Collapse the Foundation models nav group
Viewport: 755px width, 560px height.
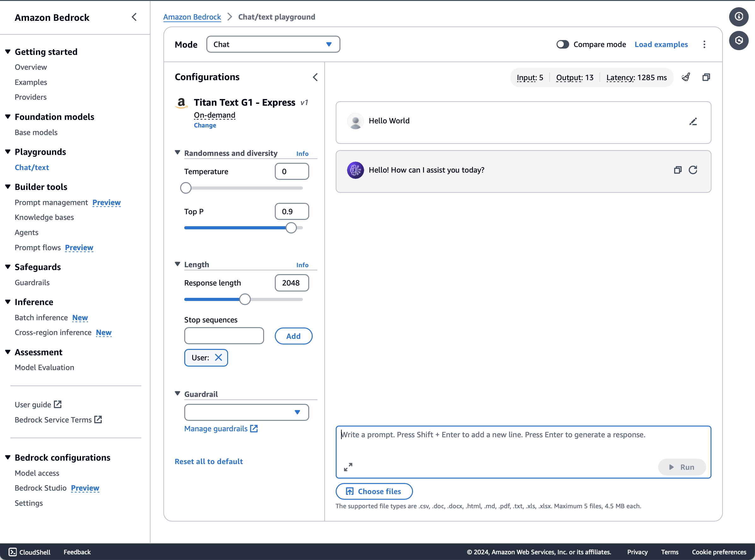tap(8, 117)
